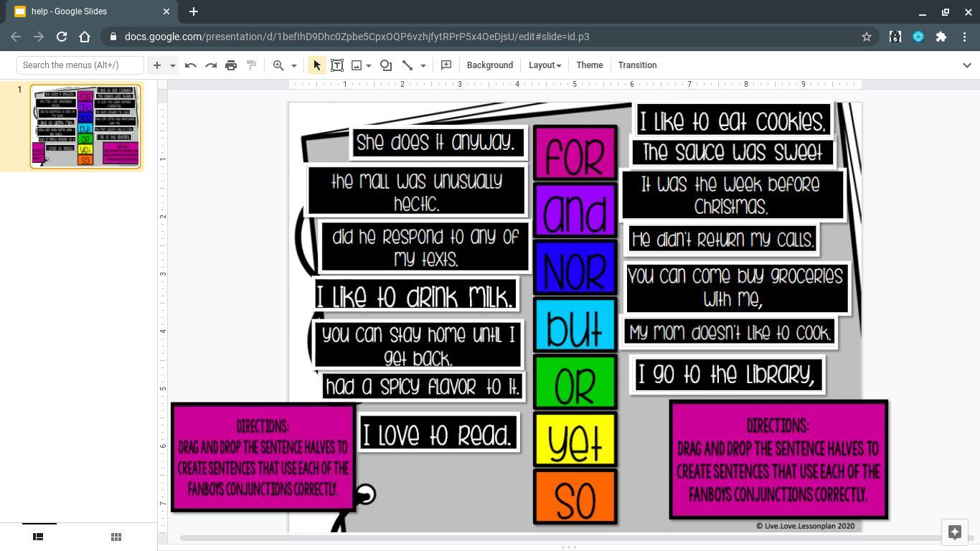Open the Layout dropdown menu
Viewport: 980px width, 551px height.
click(545, 65)
